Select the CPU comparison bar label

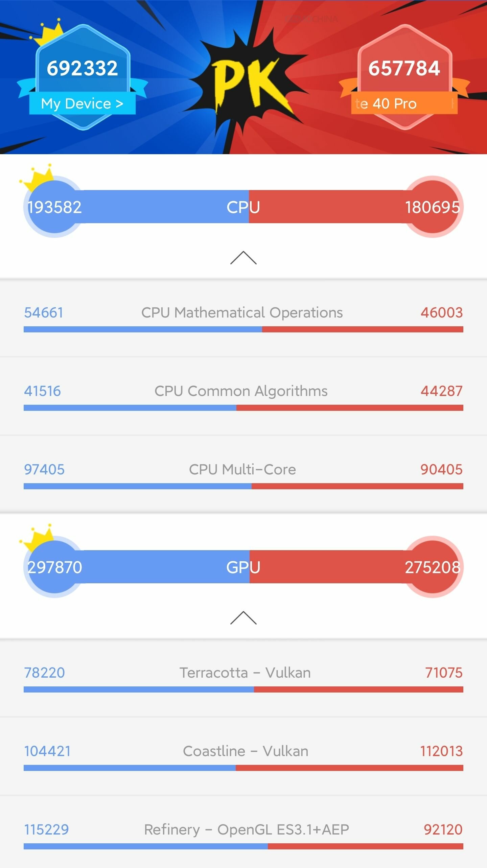coord(243,207)
